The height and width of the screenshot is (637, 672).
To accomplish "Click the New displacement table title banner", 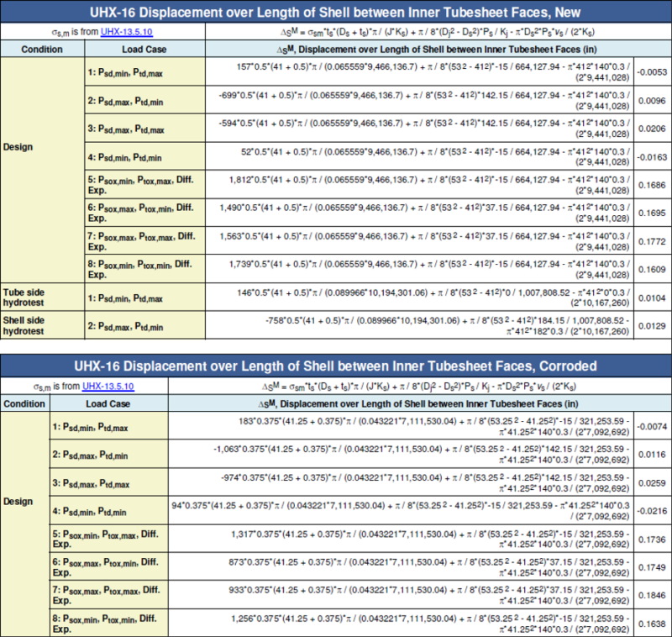I will [335, 12].
